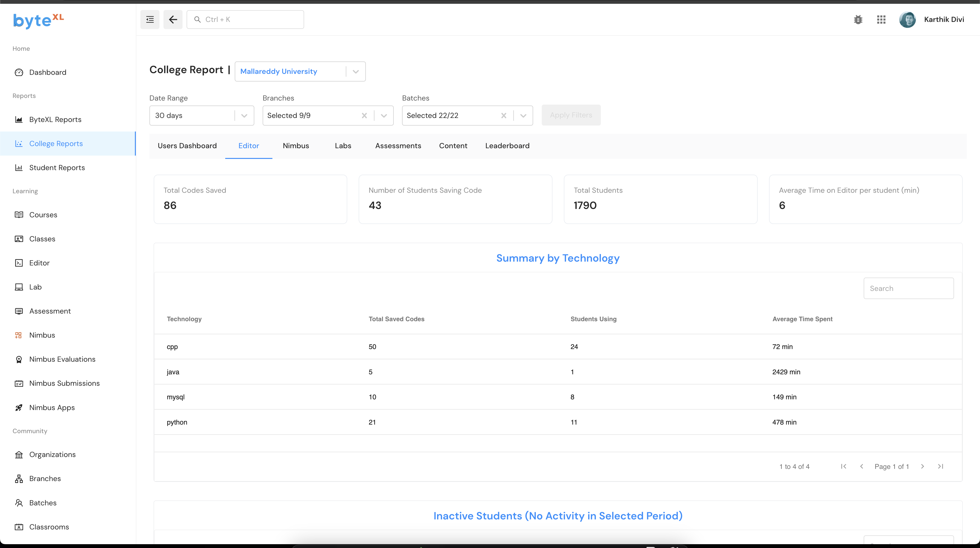The height and width of the screenshot is (548, 980).
Task: Expand the Date Range dropdown
Action: pyautogui.click(x=244, y=116)
